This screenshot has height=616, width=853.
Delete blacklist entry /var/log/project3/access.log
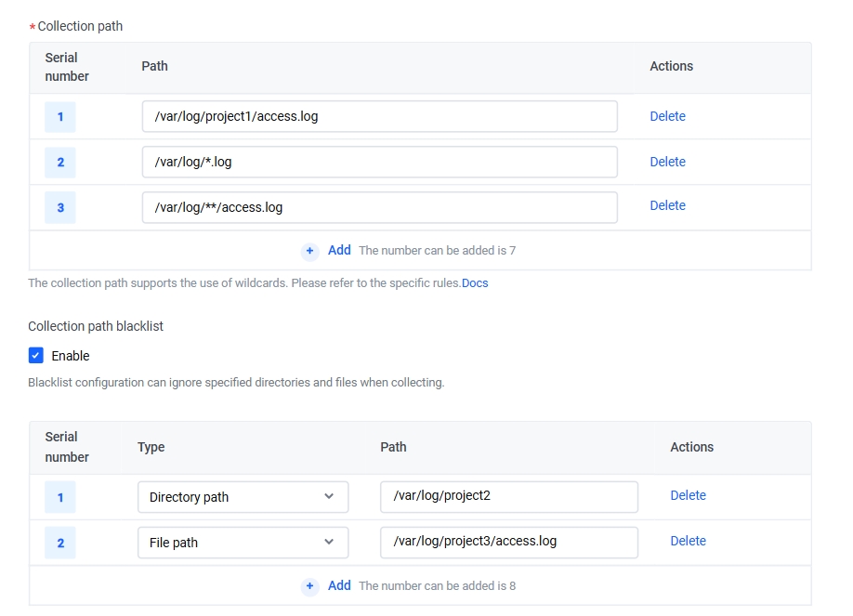[689, 541]
